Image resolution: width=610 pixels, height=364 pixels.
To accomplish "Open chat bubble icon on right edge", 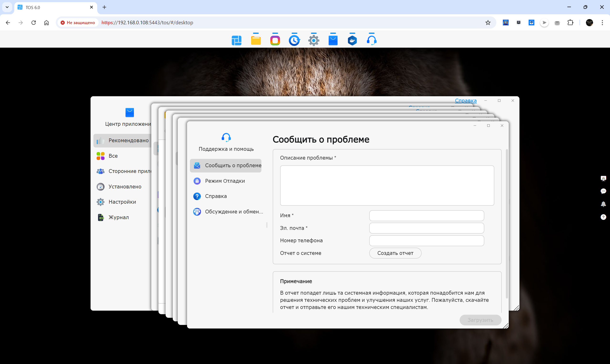I will pos(603,191).
